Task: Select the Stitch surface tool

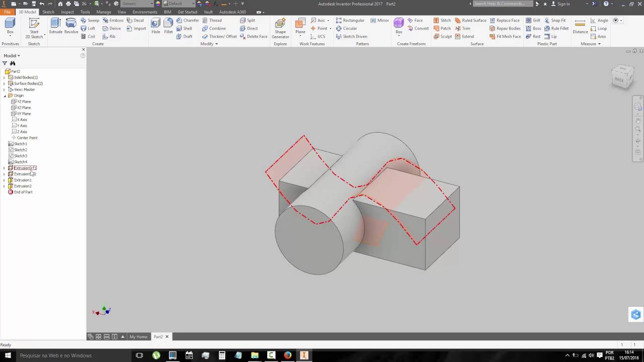Action: [442, 20]
